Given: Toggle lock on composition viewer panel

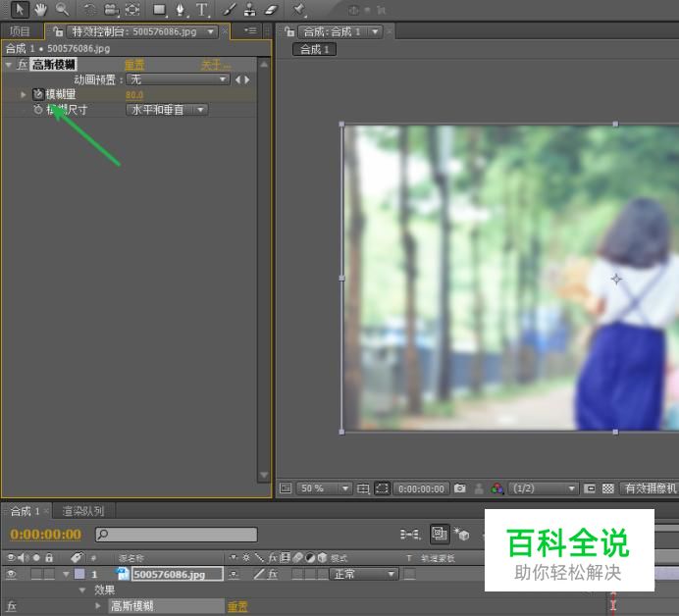Looking at the screenshot, I should (289, 31).
